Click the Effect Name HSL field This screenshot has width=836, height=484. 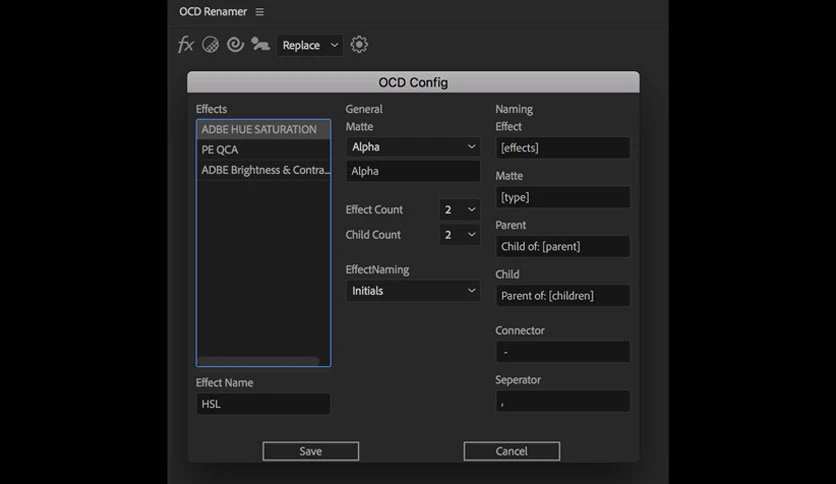point(263,404)
